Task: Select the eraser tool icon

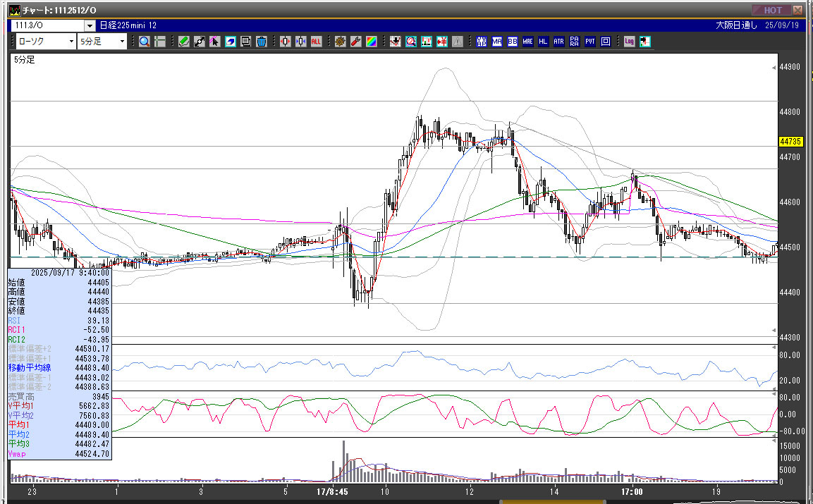Action: point(231,42)
